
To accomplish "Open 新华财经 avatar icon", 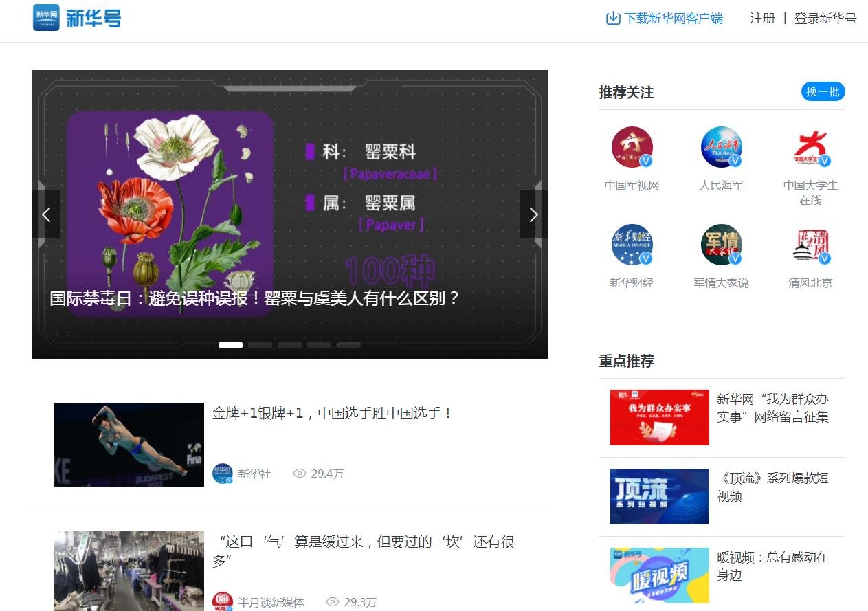I will 632,245.
